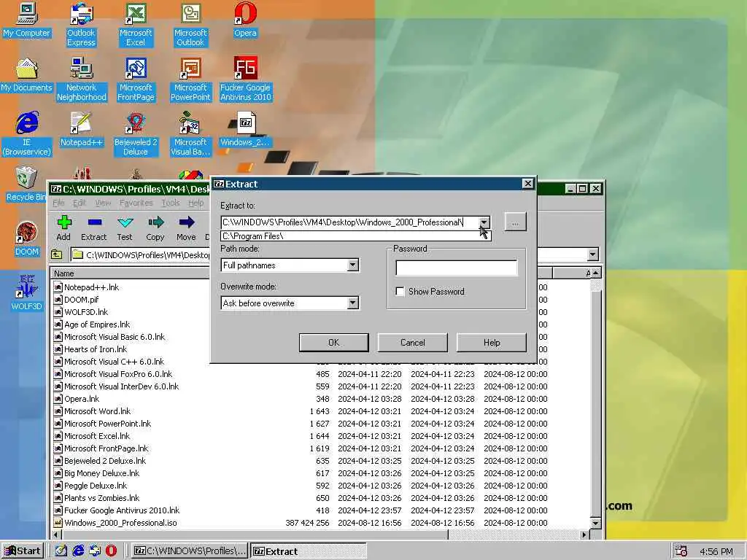Choose C:\Program Files\ from path list
Screen dimensions: 747x560
(355, 236)
